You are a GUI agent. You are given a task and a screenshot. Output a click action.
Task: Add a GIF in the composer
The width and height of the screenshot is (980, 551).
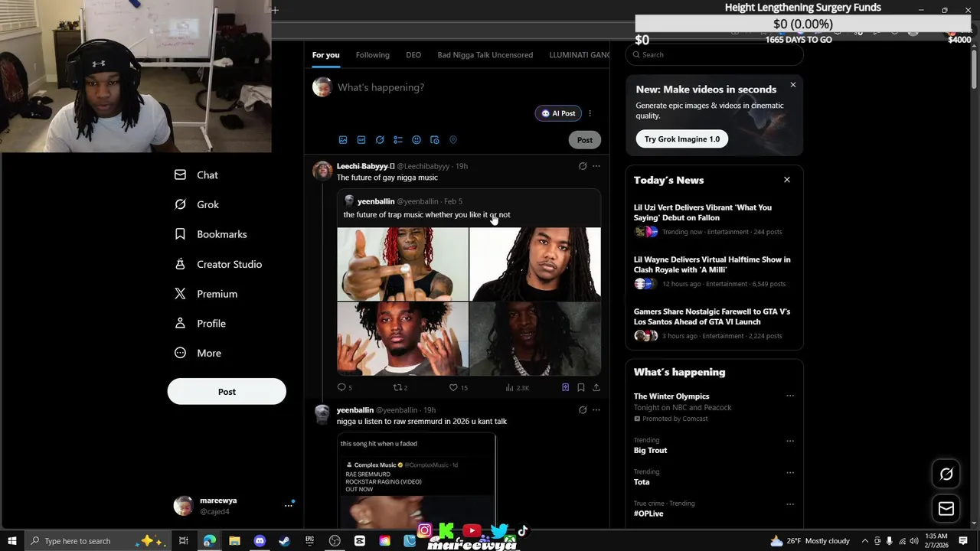click(361, 140)
